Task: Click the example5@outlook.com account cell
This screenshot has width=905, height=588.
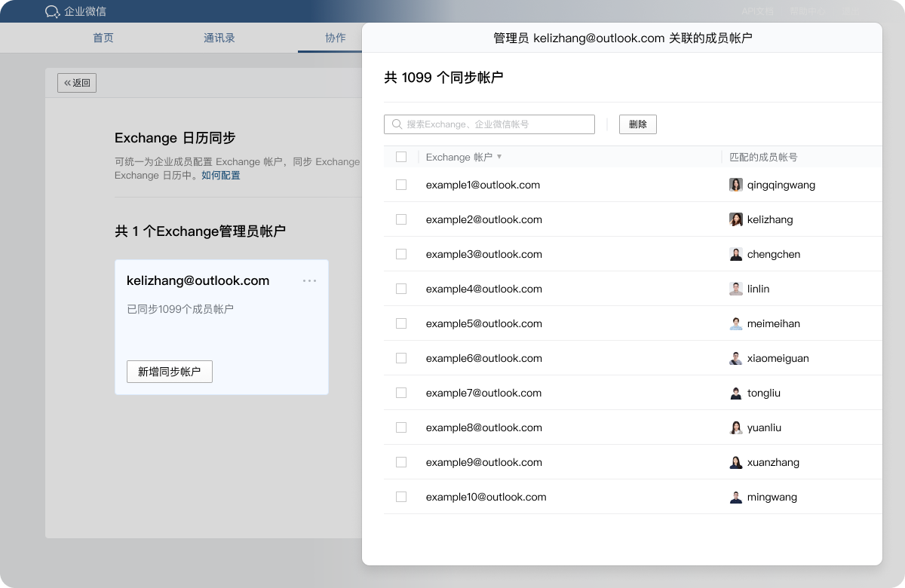Action: tap(484, 323)
